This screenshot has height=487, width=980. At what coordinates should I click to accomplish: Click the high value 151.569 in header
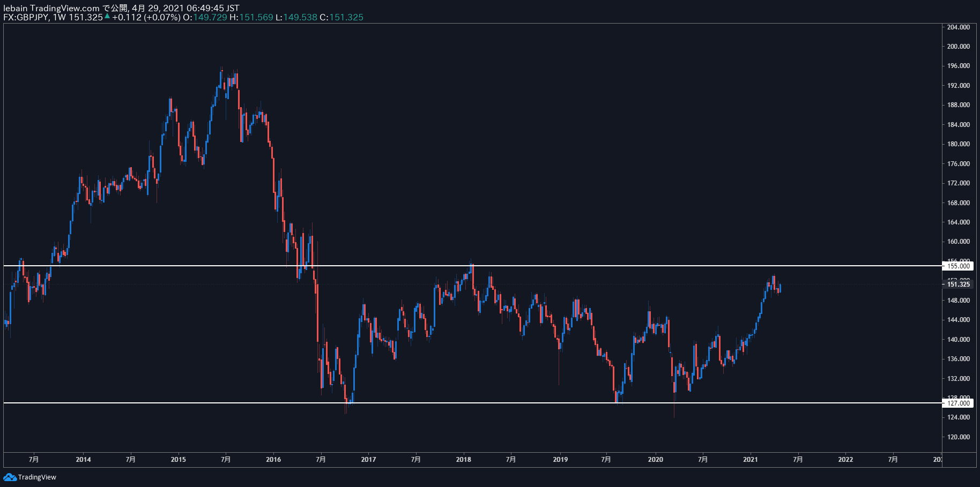pos(256,17)
